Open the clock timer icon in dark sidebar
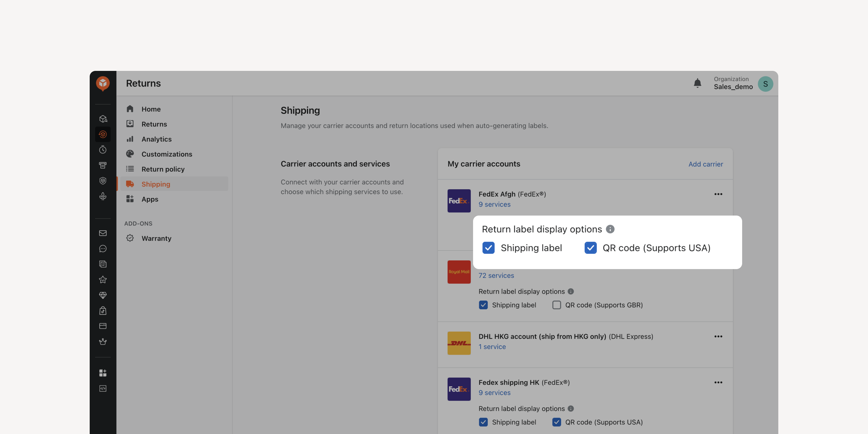Image resolution: width=868 pixels, height=434 pixels. (103, 150)
